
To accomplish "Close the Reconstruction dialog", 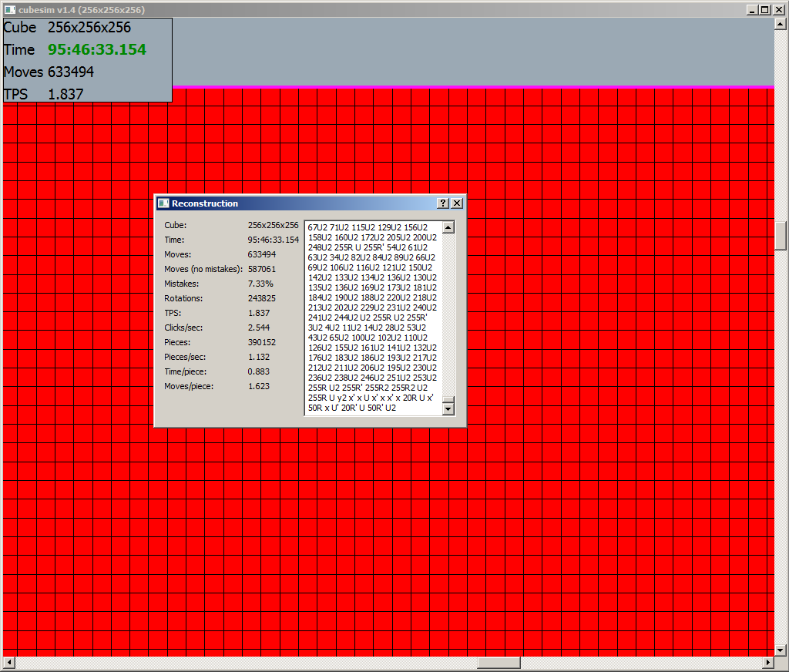I will (457, 203).
